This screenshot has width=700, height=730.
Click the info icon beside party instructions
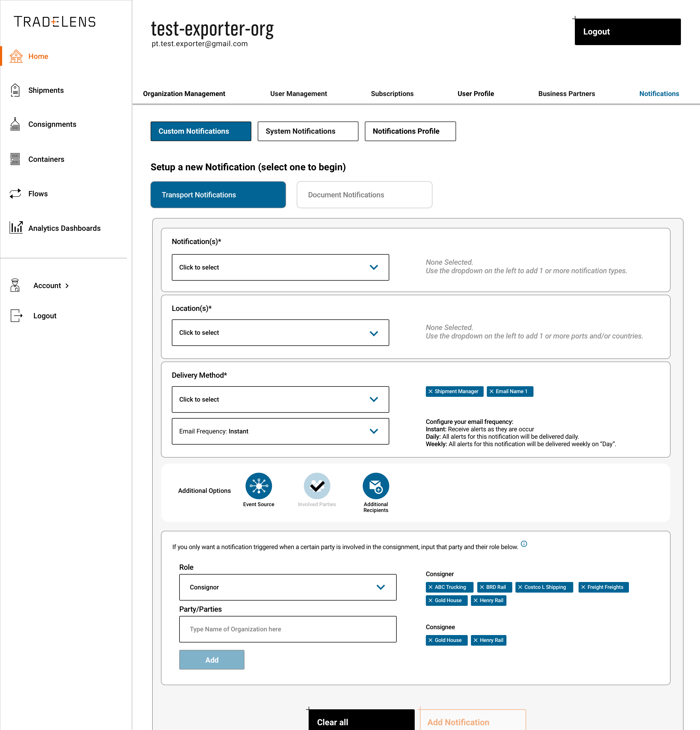(x=524, y=544)
